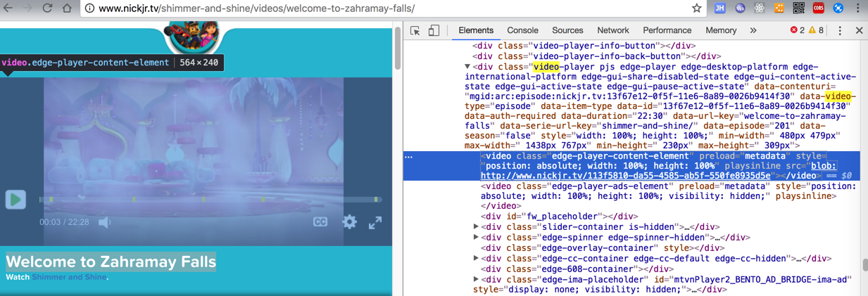
Task: Bookmark this page with the star
Action: click(x=696, y=8)
